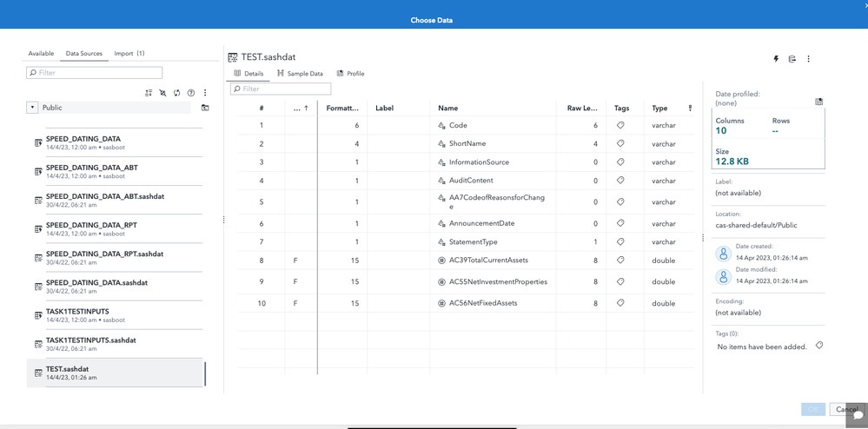This screenshot has height=429, width=868.
Task: Select SPEED_DATING_DATA_RPT.sashdat file
Action: tap(116, 258)
